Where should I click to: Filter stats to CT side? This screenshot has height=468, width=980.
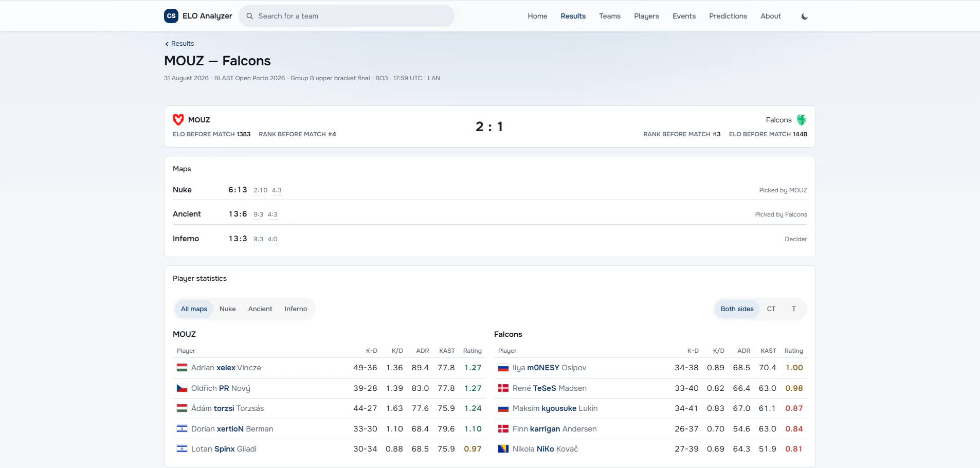coord(771,309)
